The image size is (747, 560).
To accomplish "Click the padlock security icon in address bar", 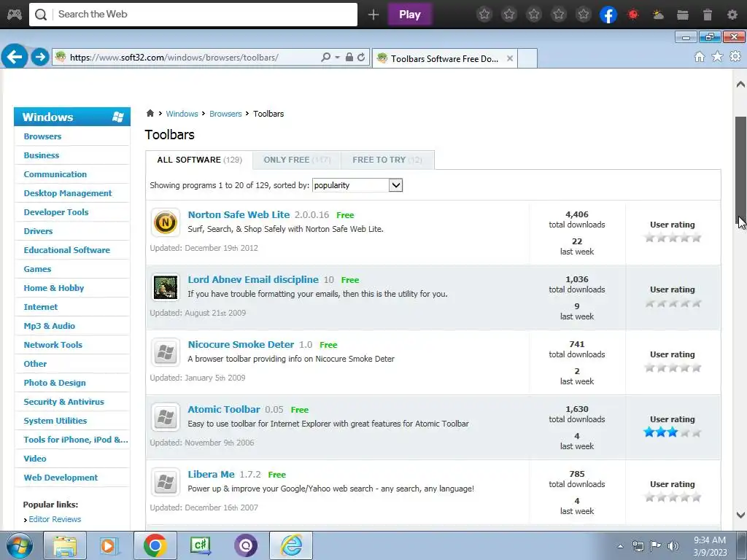I will (349, 57).
